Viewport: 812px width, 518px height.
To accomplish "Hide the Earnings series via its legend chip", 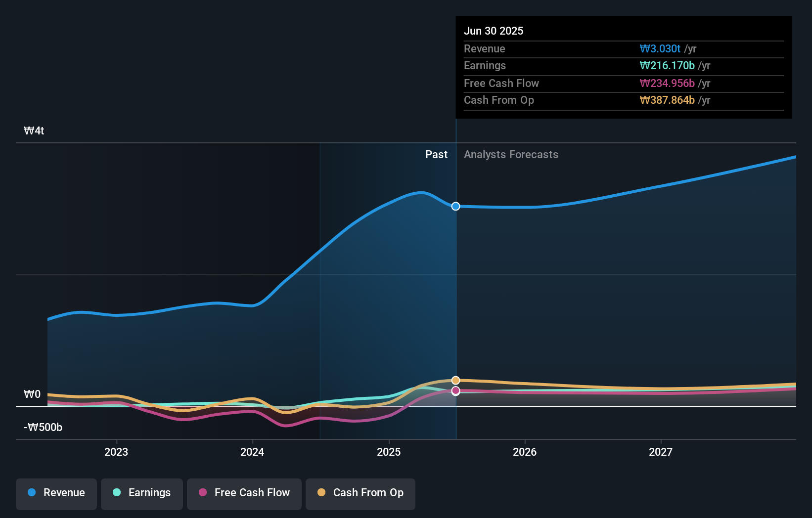I will (142, 493).
